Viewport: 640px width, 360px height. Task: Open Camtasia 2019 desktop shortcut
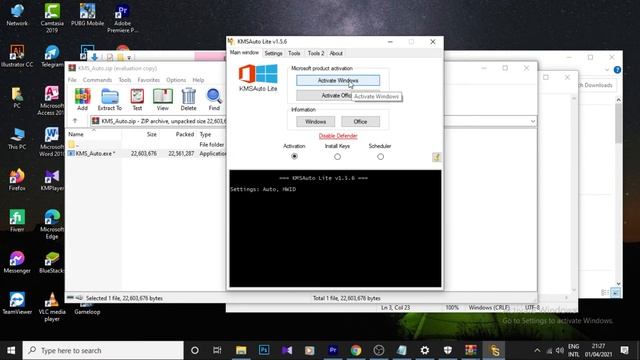52,18
